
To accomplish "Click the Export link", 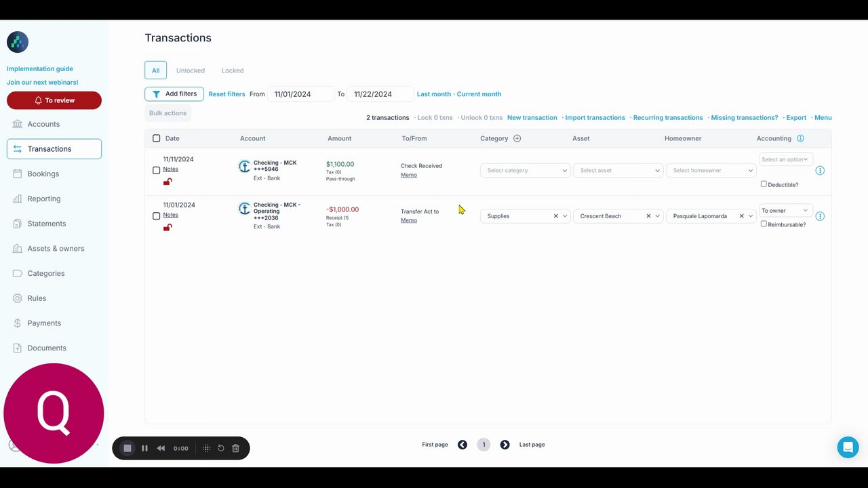I will [796, 118].
